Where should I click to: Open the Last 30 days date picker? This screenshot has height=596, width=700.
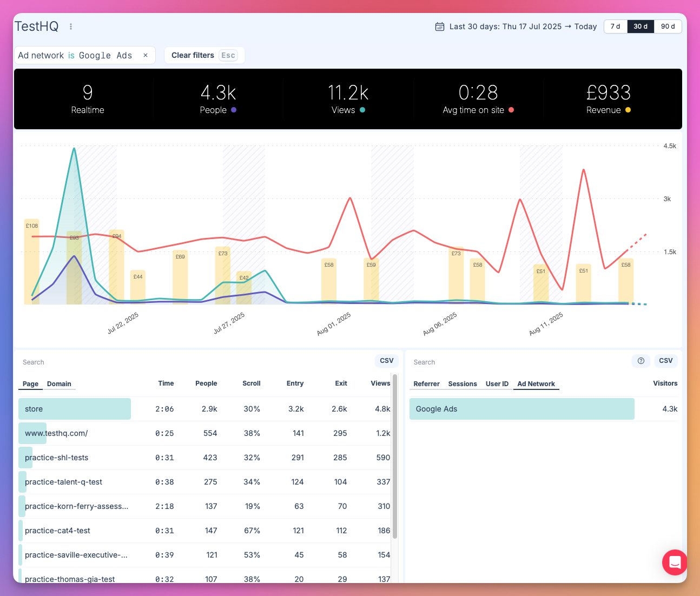click(523, 27)
